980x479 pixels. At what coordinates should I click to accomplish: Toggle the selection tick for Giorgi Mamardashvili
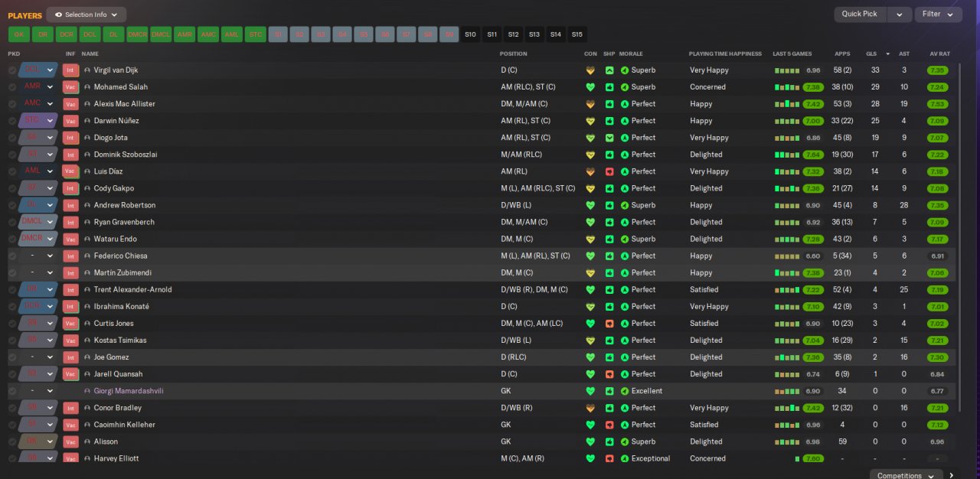(x=12, y=391)
